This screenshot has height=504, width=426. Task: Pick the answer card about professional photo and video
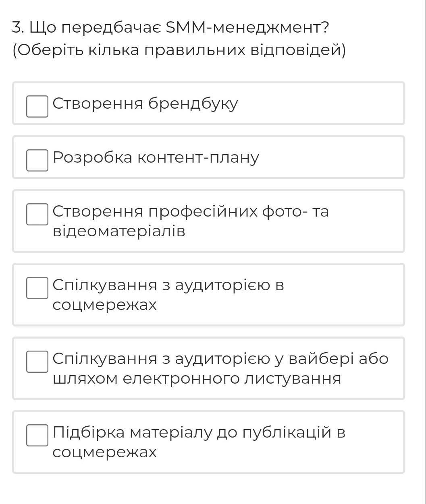click(x=363, y=221)
